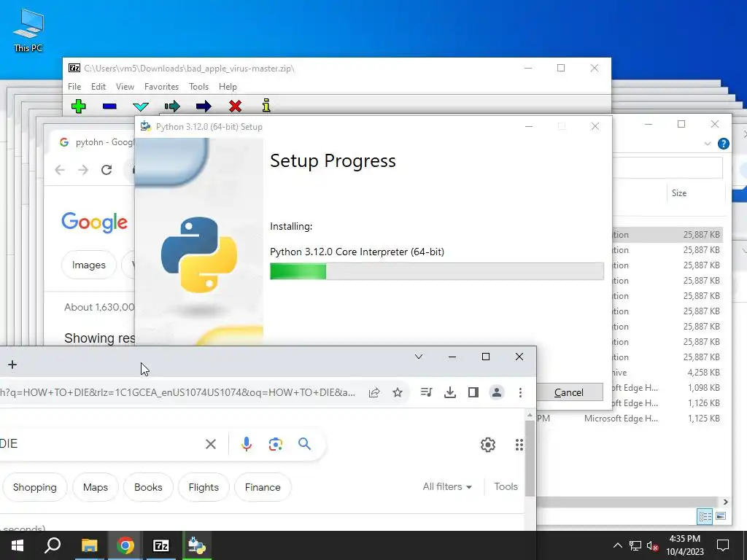The image size is (747, 560).
Task: Bookmark this page with star icon
Action: coord(398,392)
